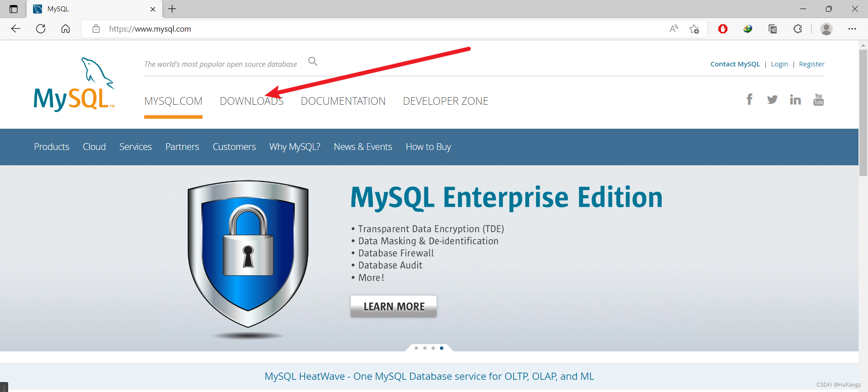Open a new tab with the plus button

172,9
